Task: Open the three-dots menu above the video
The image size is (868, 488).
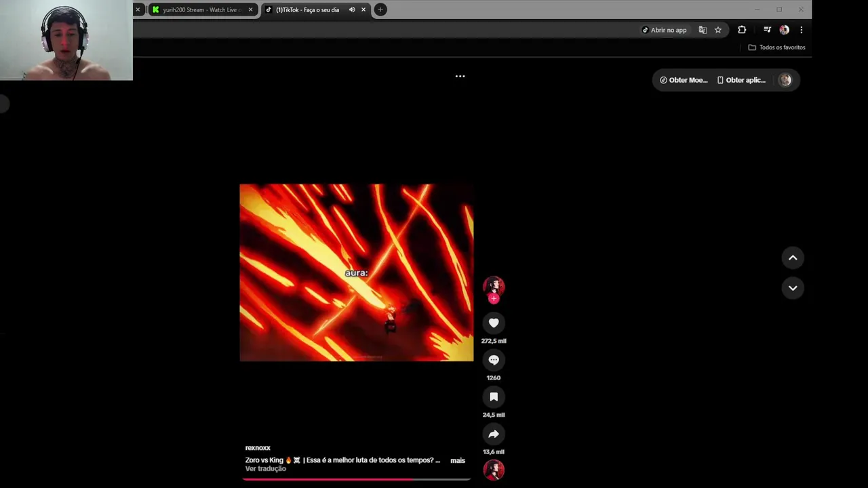Action: (x=460, y=76)
